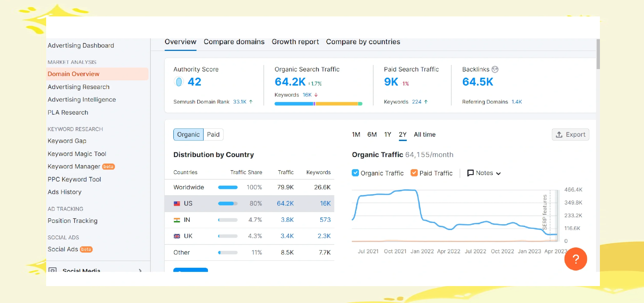This screenshot has width=644, height=303.
Task: Click the Other row in country table
Action: tap(249, 253)
